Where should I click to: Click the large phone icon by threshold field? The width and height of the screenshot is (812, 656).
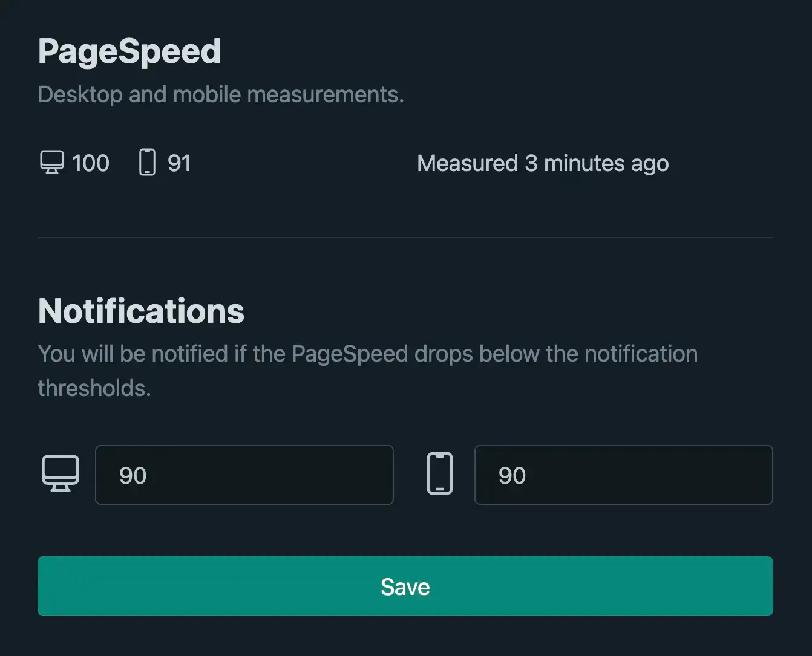coord(440,474)
